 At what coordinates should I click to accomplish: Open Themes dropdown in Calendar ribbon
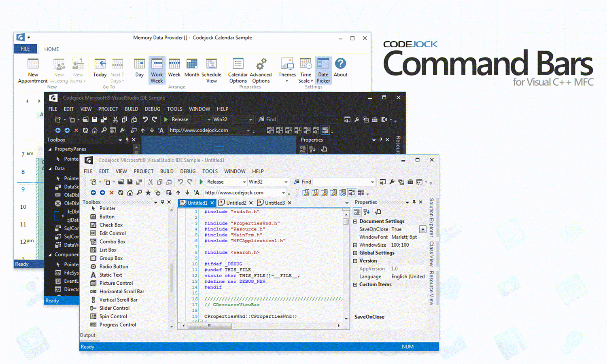287,70
